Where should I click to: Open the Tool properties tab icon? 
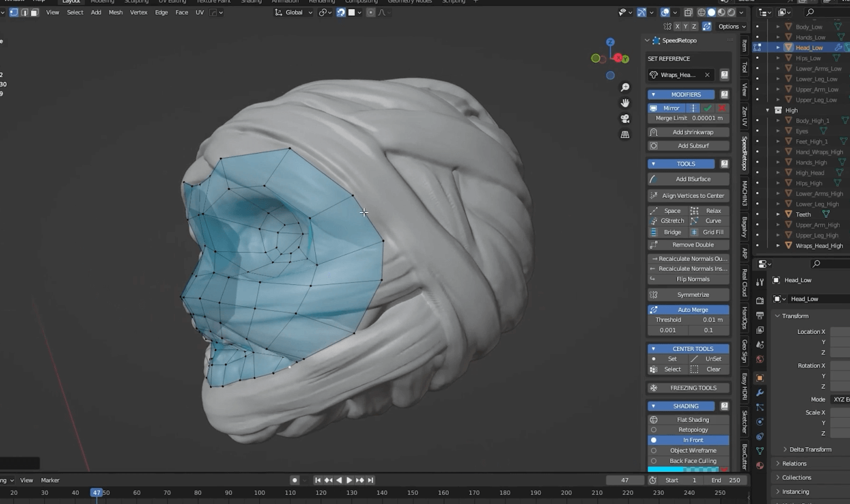pos(760,283)
